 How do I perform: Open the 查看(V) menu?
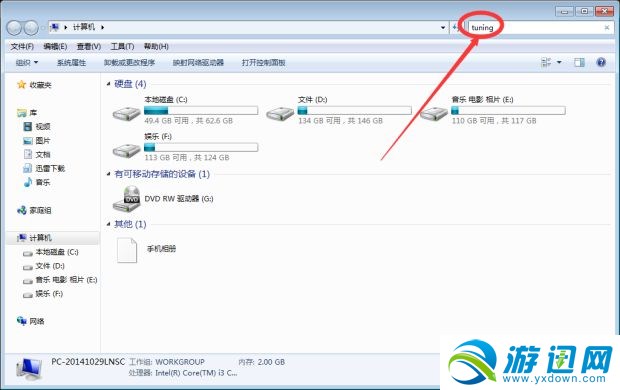(x=89, y=47)
